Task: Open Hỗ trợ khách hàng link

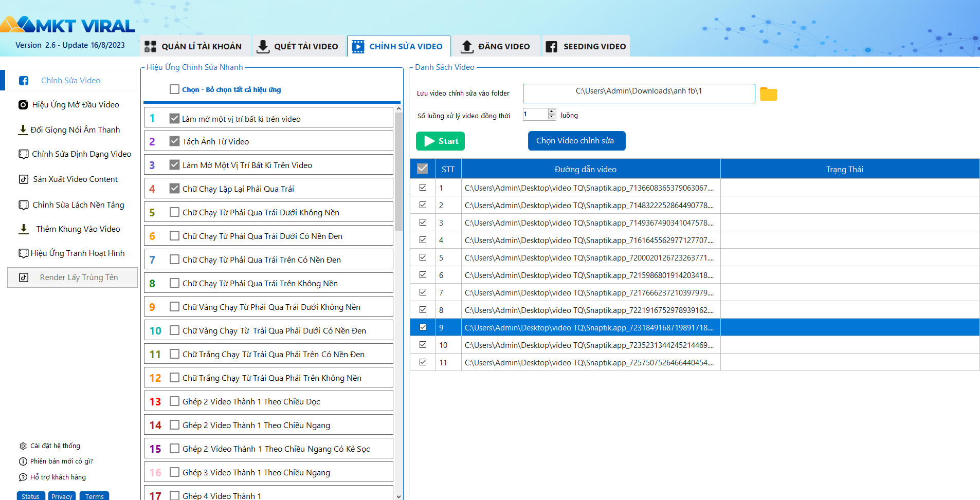Action: (58, 477)
